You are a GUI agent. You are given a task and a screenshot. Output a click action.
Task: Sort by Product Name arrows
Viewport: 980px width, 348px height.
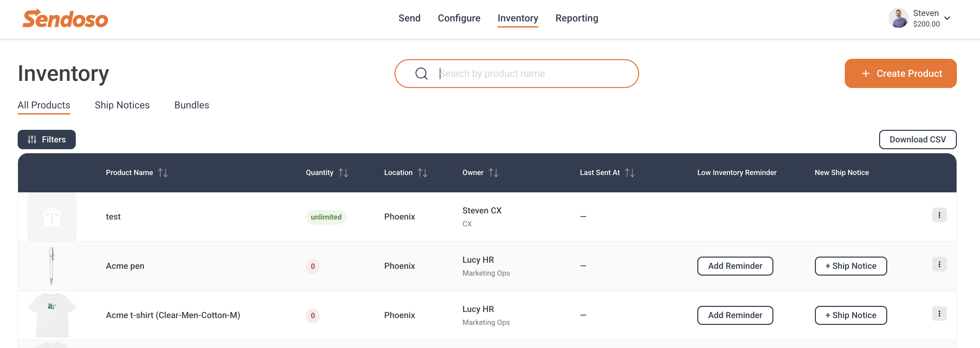pyautogui.click(x=163, y=173)
